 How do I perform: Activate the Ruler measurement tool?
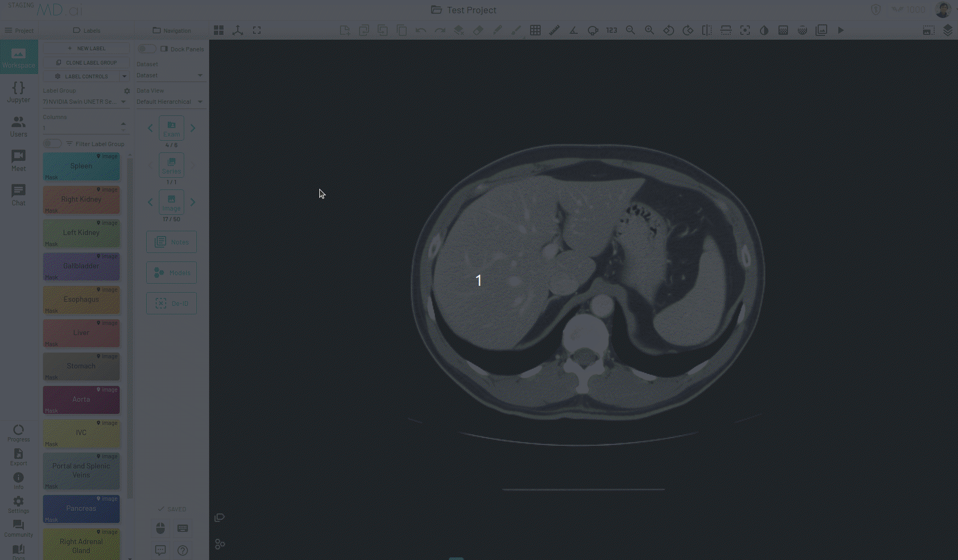554,30
